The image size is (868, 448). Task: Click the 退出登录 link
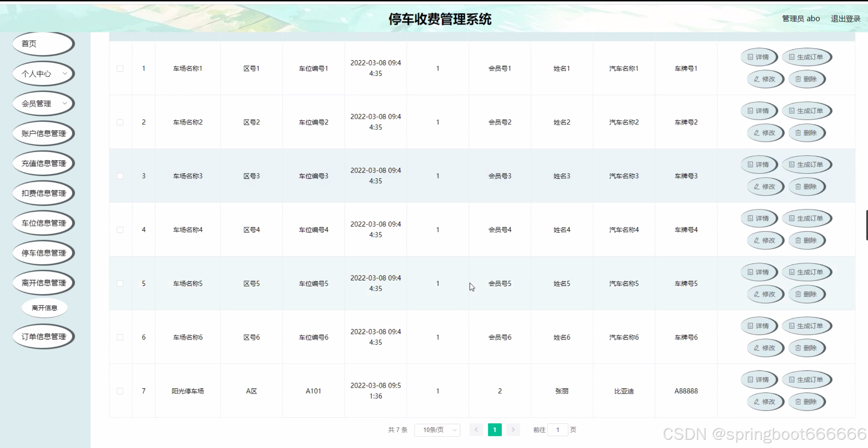point(845,19)
